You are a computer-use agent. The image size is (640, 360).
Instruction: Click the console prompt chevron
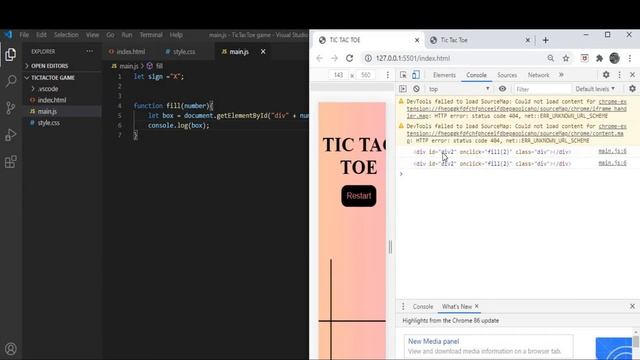point(401,174)
